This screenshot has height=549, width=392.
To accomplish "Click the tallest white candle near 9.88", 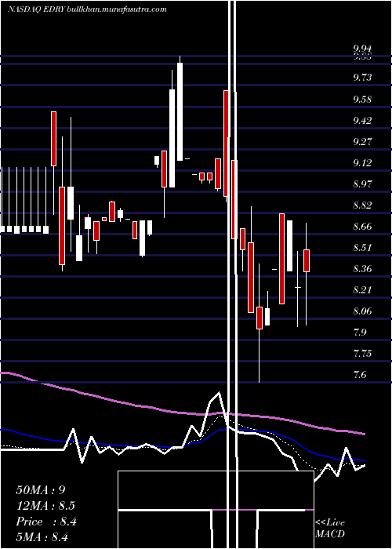I will pyautogui.click(x=180, y=111).
